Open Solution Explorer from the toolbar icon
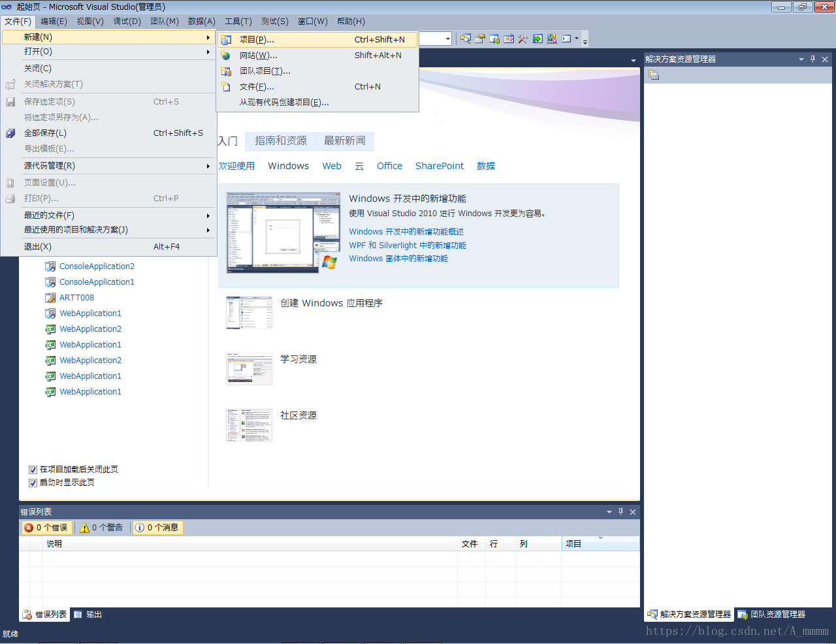The image size is (836, 644). click(465, 39)
